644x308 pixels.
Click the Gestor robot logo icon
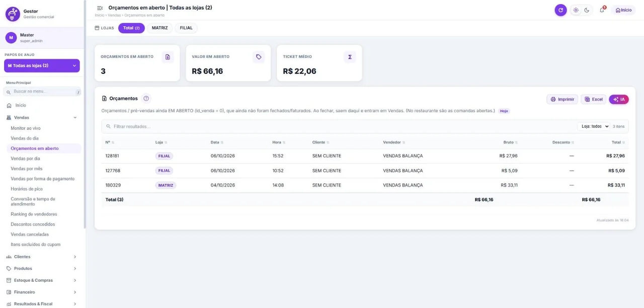[x=13, y=14]
